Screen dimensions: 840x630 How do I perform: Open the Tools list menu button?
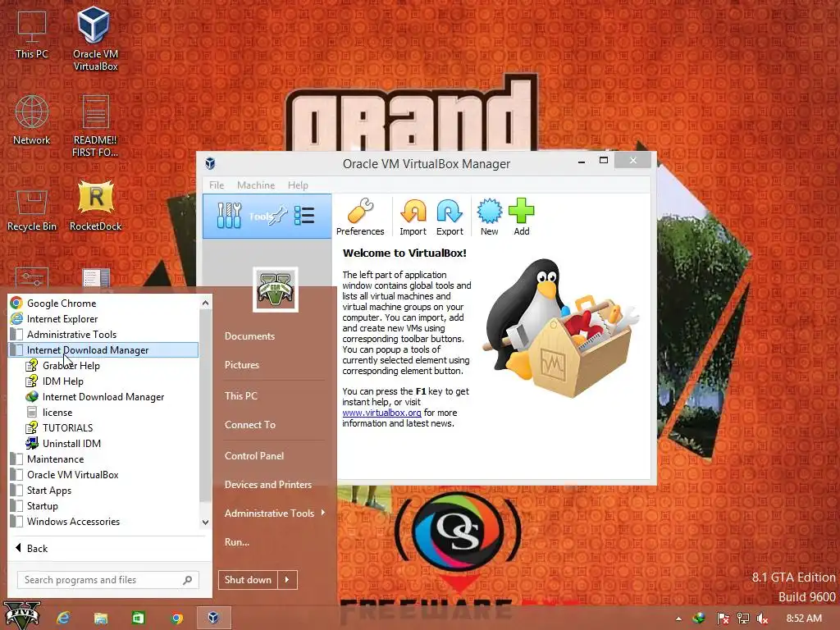[304, 216]
